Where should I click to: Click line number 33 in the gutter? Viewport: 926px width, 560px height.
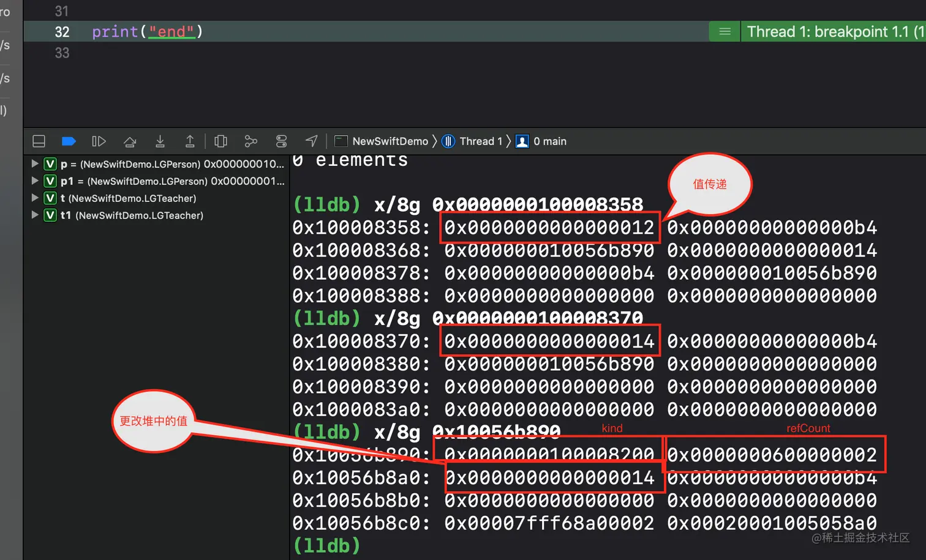pyautogui.click(x=62, y=53)
